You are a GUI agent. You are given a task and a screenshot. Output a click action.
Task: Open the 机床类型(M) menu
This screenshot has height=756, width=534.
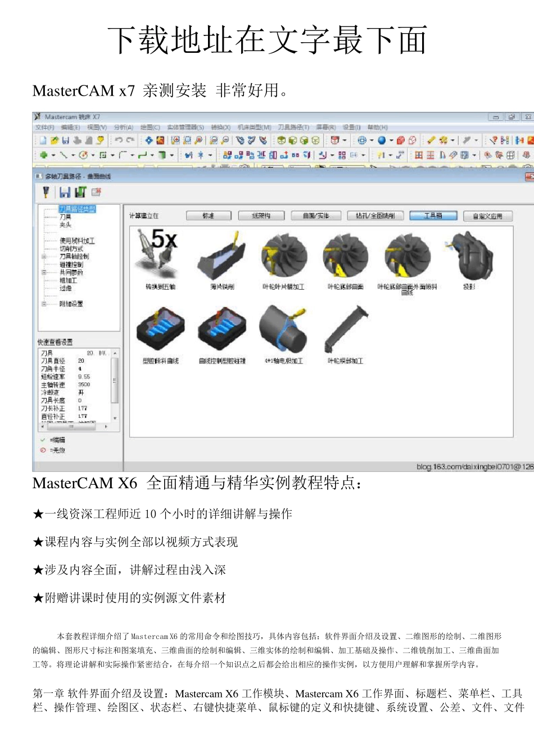[x=254, y=128]
